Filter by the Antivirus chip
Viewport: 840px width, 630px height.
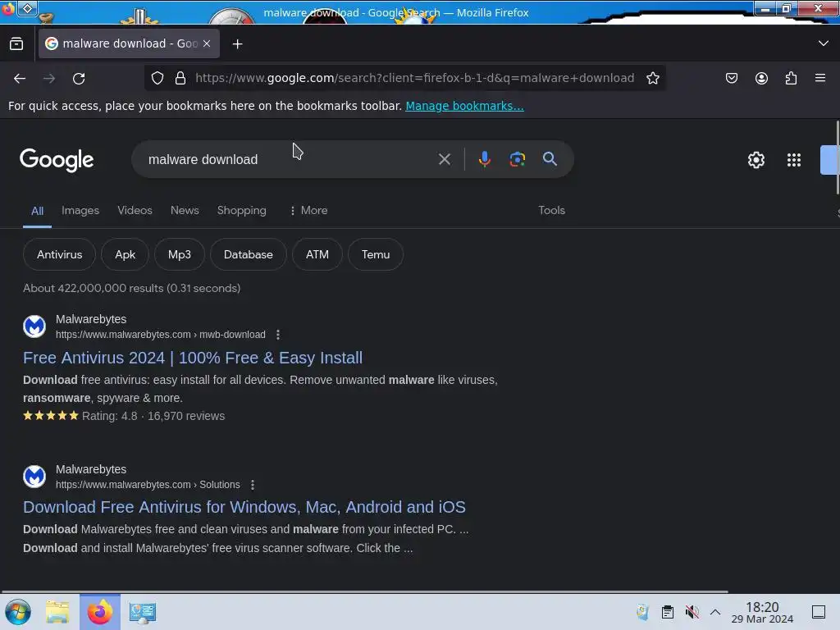click(59, 254)
